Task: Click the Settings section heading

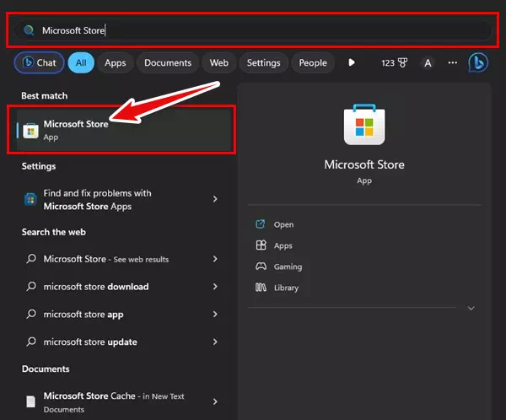Action: (x=39, y=166)
